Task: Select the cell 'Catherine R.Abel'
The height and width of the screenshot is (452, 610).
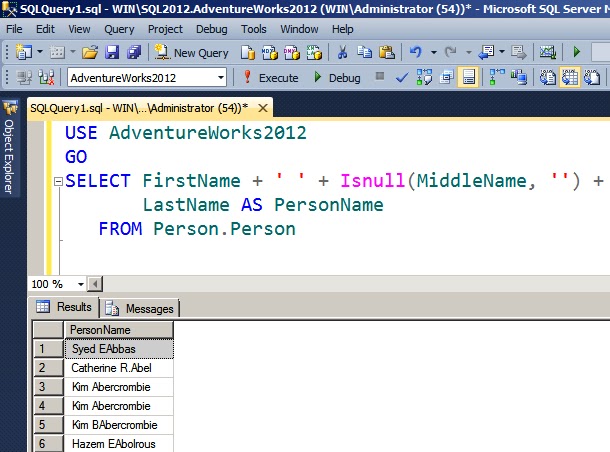Action: point(119,368)
